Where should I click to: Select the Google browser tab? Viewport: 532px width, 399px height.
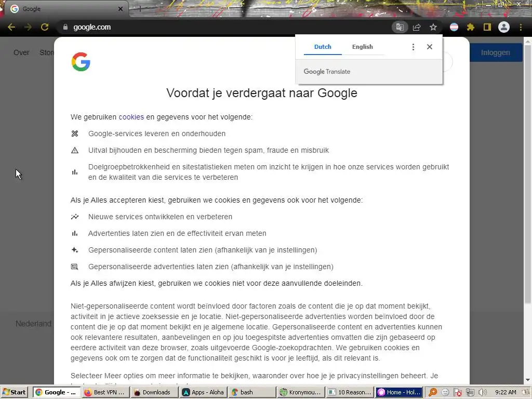[x=64, y=9]
